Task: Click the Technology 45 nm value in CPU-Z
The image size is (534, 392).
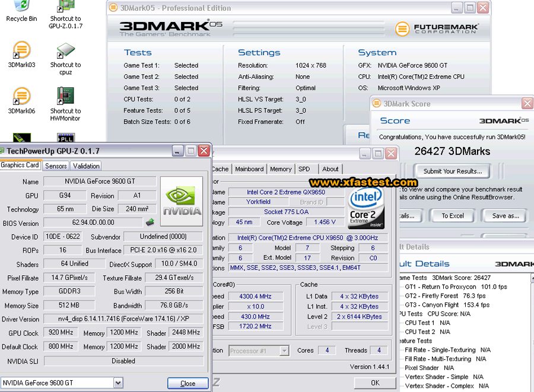Action: pyautogui.click(x=244, y=222)
